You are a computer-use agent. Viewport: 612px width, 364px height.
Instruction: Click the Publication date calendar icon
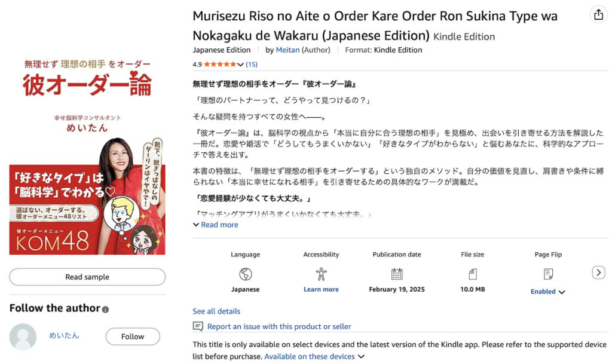[397, 274]
